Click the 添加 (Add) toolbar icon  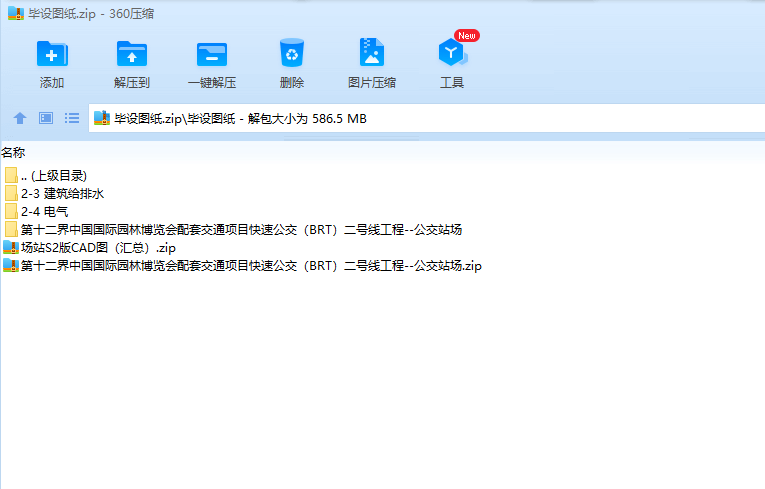(52, 54)
